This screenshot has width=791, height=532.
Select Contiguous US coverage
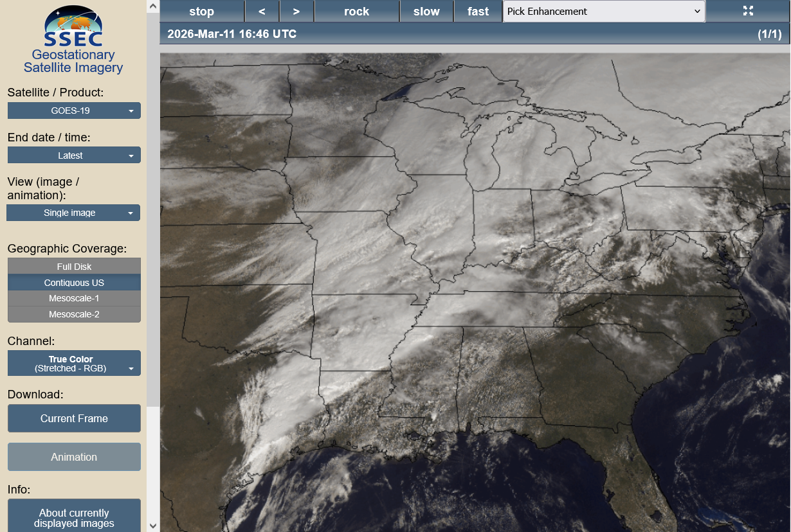click(74, 283)
